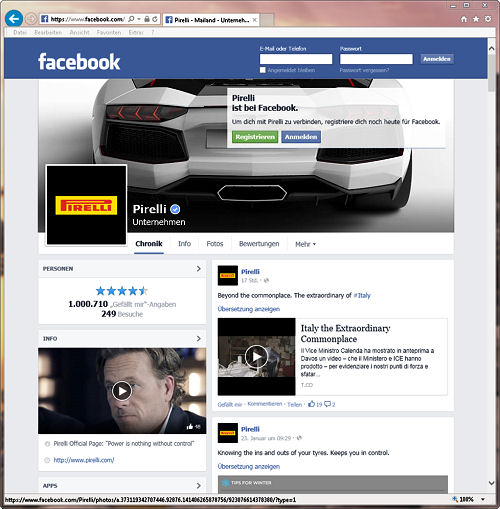Open the Mehr dropdown tab

tap(305, 244)
